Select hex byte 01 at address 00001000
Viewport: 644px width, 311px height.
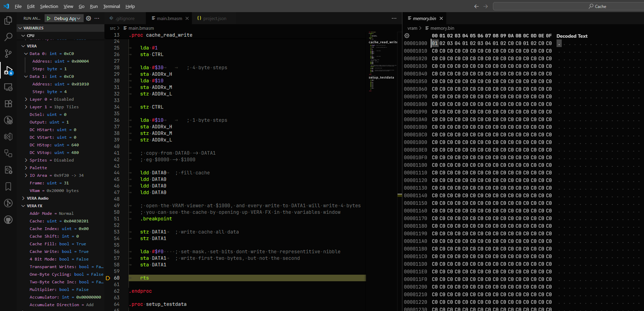coord(435,43)
